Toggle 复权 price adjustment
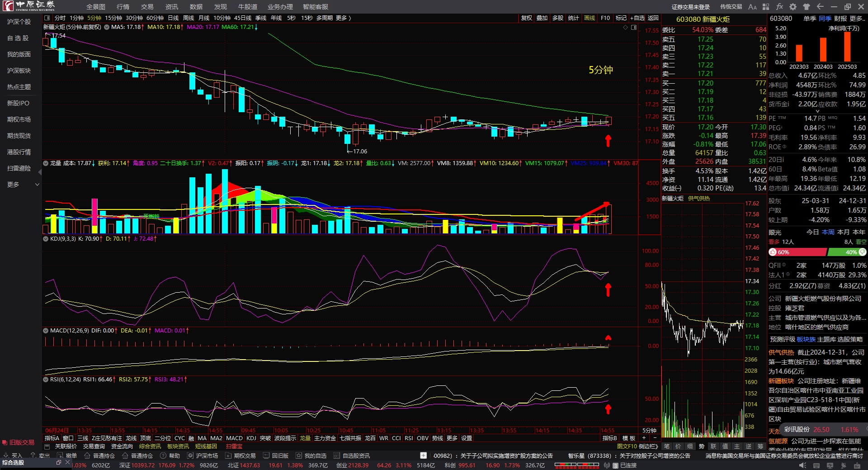The width and height of the screenshot is (868, 470). [x=527, y=18]
